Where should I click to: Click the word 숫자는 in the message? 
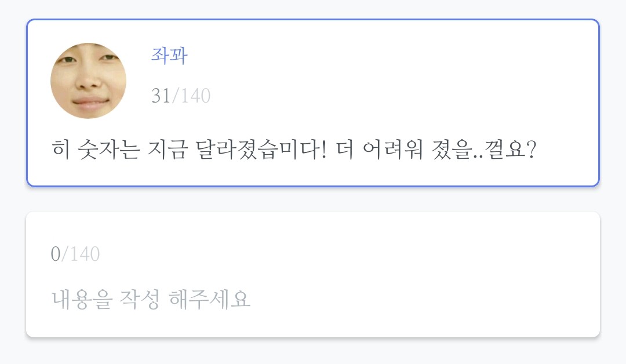coord(110,151)
